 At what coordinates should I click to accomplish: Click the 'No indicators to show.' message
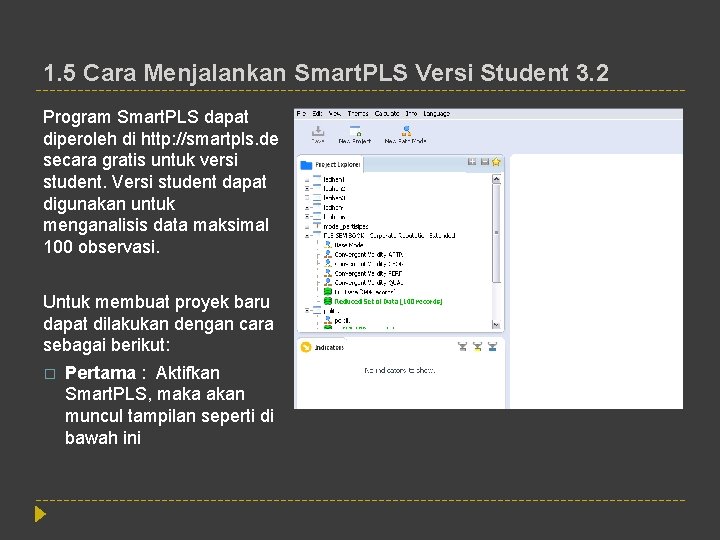click(399, 370)
